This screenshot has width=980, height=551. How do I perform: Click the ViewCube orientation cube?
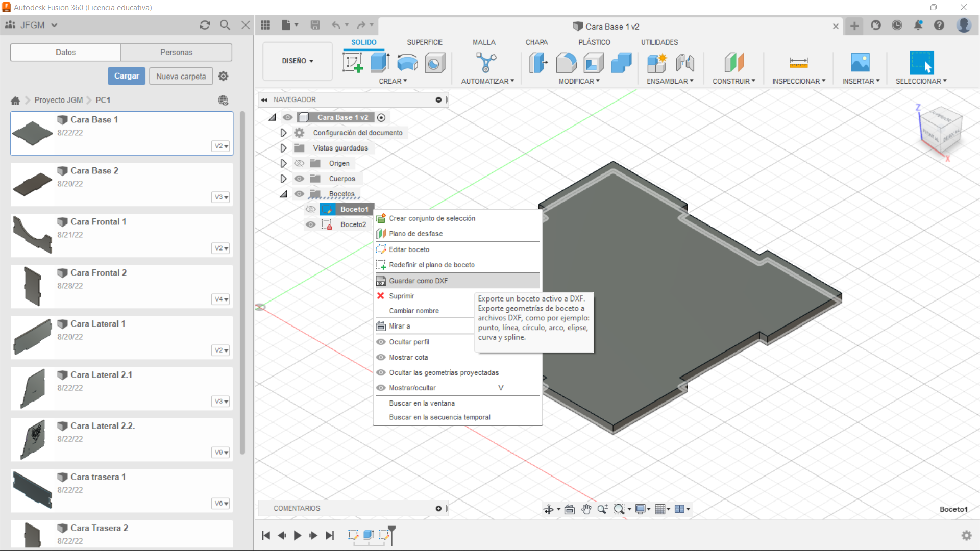(x=942, y=131)
